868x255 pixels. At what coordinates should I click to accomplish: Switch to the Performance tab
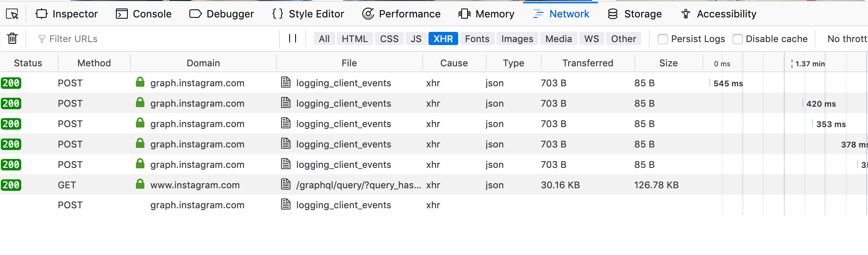tap(401, 14)
